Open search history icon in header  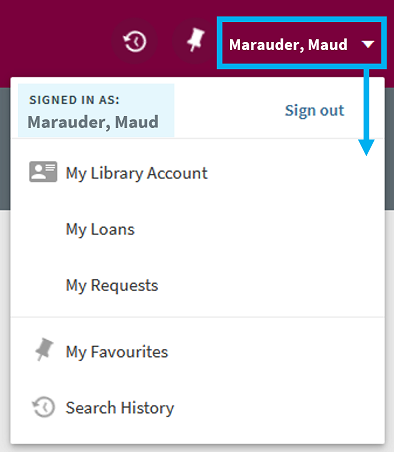coord(134,41)
